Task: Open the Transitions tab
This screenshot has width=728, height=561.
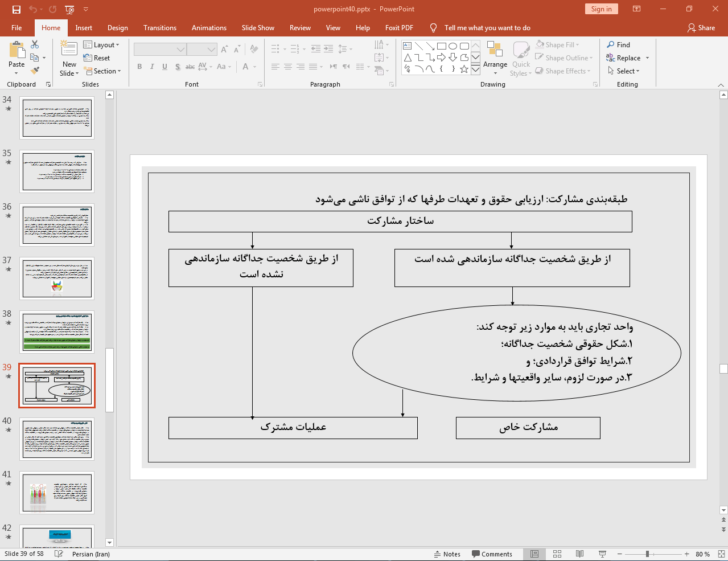Action: point(160,27)
